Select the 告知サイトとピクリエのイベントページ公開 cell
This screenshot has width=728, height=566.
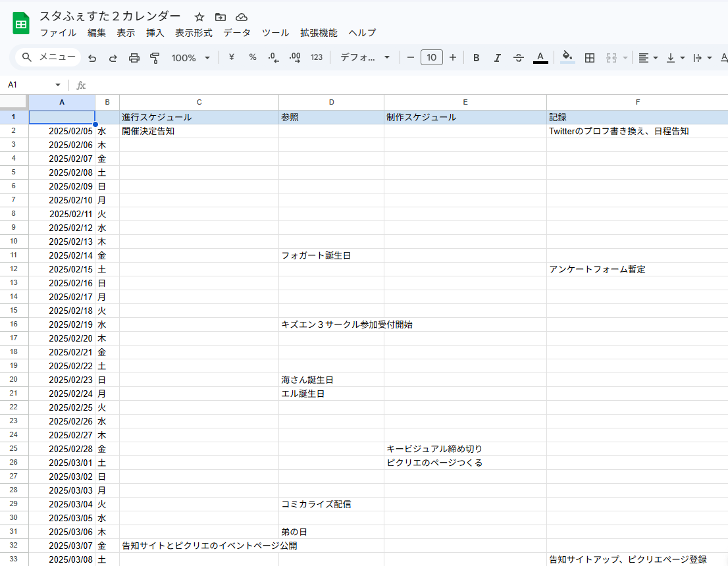click(199, 546)
